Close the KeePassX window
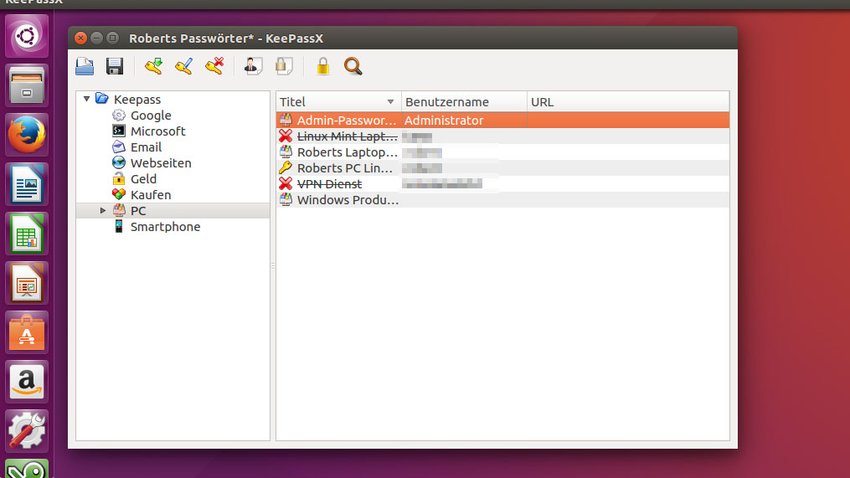This screenshot has height=478, width=850. [x=81, y=38]
